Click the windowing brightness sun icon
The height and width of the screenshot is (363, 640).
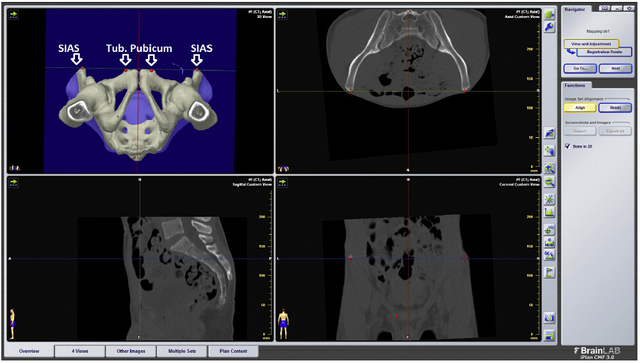pyautogui.click(x=549, y=199)
